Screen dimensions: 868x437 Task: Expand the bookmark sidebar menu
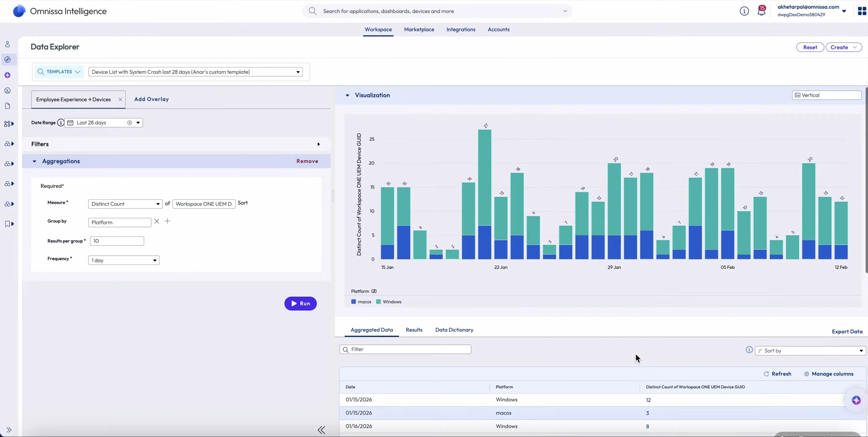point(9,224)
